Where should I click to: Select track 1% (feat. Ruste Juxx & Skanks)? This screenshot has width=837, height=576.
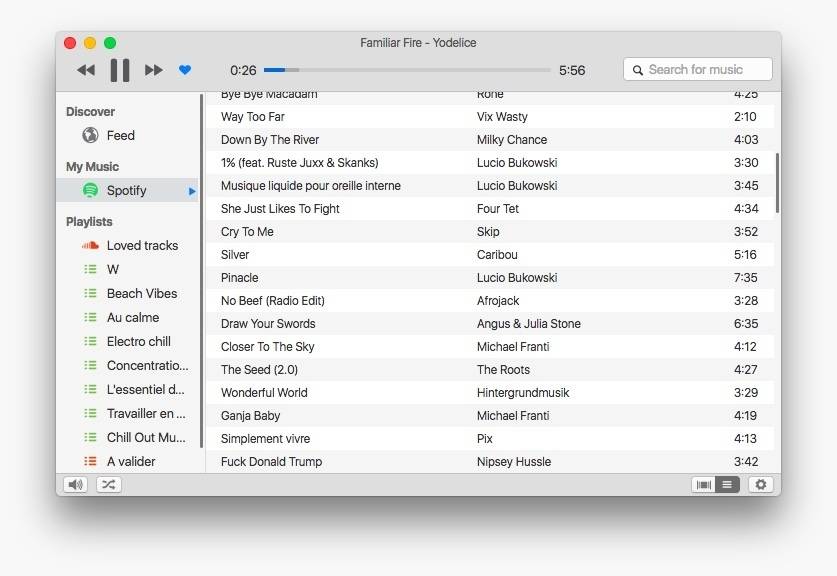(x=490, y=162)
